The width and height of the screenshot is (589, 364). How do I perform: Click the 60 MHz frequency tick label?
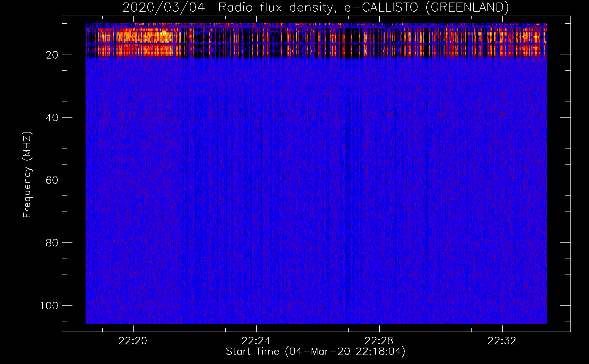52,180
